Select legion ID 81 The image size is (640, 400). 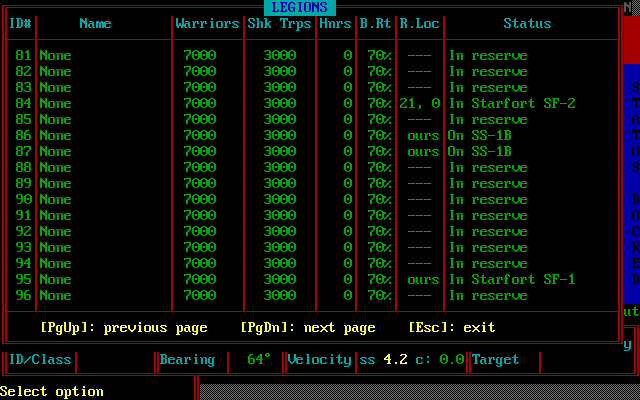pos(313,56)
